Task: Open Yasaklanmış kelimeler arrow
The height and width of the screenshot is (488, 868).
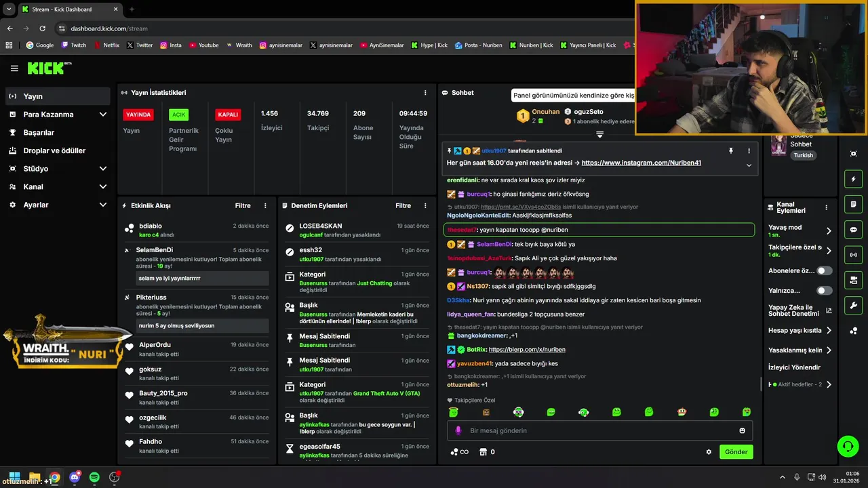Action: [x=829, y=350]
